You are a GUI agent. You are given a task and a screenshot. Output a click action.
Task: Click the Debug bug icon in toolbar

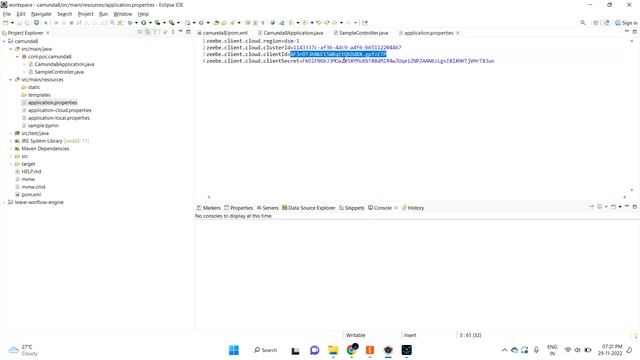[x=130, y=23]
